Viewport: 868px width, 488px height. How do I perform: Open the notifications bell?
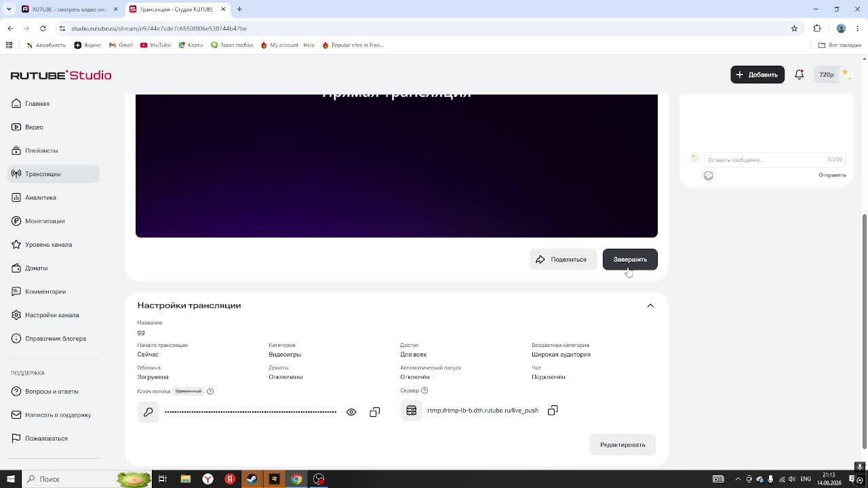pyautogui.click(x=800, y=75)
